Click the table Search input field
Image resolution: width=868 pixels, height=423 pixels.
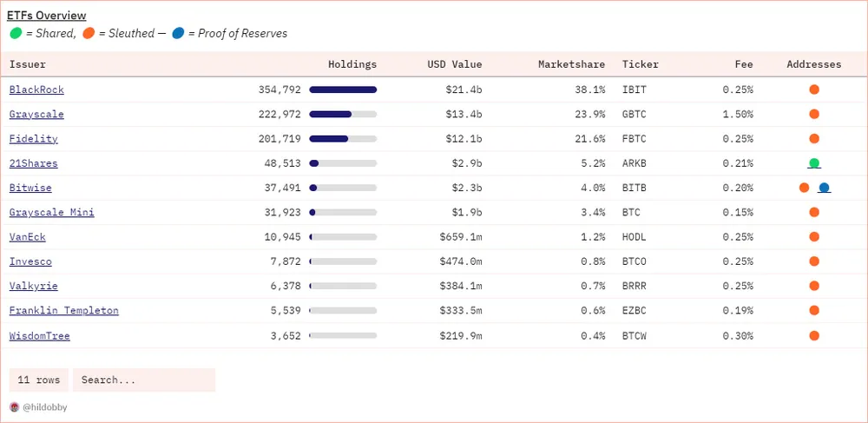[x=143, y=380]
